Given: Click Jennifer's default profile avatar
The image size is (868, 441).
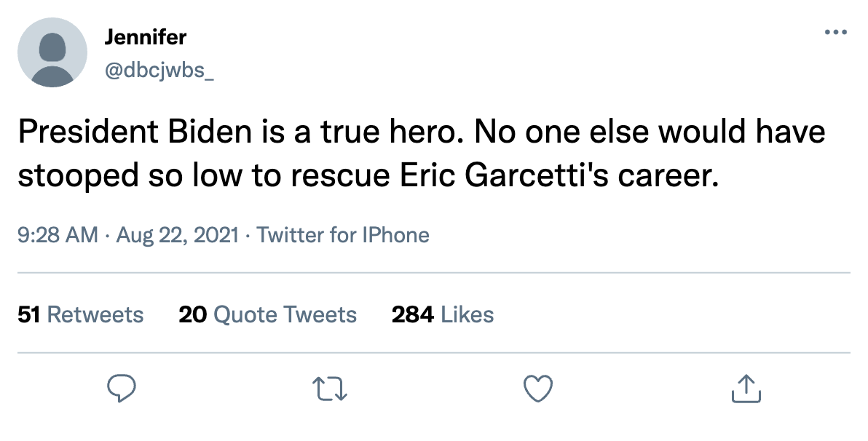Looking at the screenshot, I should pyautogui.click(x=52, y=52).
